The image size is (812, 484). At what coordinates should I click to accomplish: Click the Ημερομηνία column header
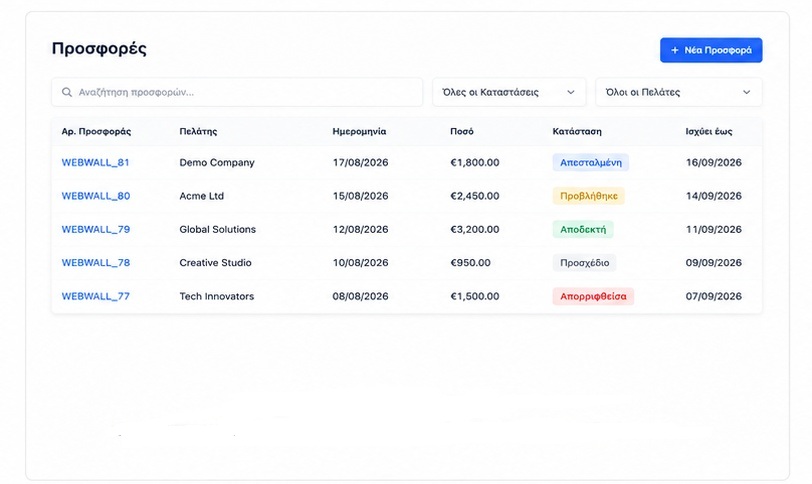(359, 131)
